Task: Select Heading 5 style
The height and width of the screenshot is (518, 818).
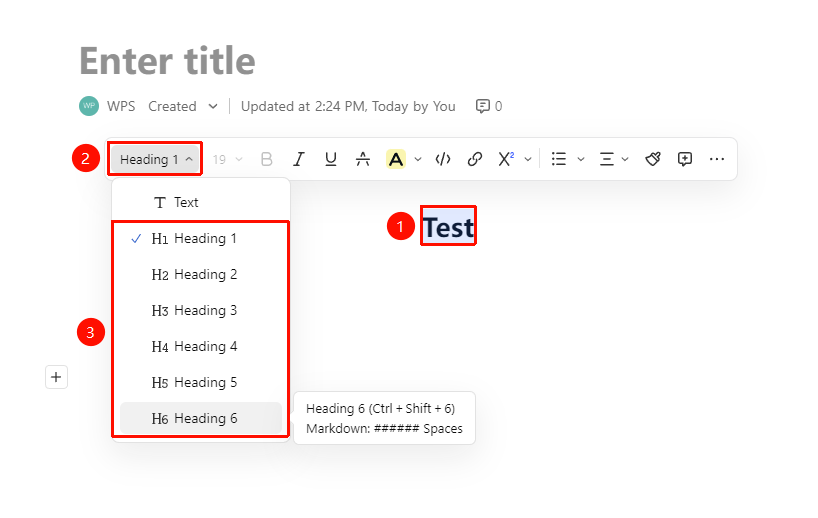Action: 201,382
